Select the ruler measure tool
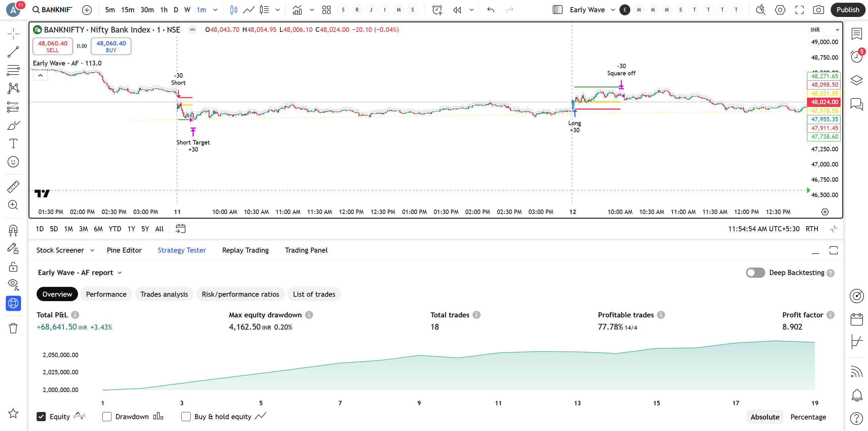 (x=13, y=187)
